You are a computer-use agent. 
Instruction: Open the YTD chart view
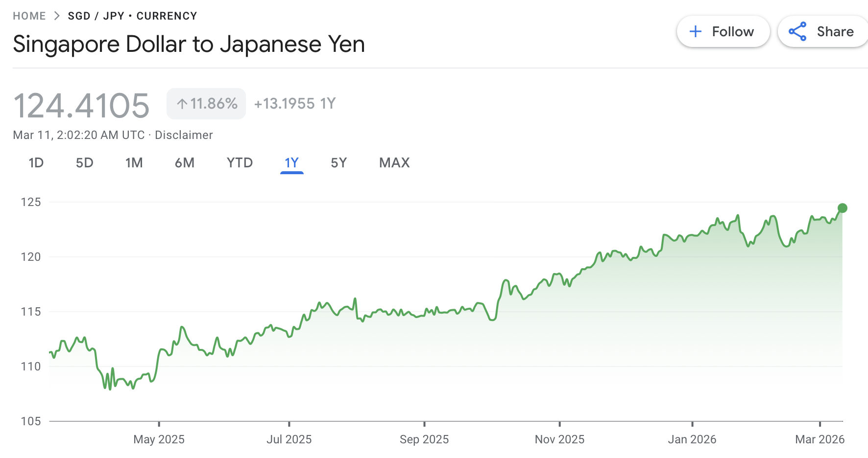(x=240, y=162)
